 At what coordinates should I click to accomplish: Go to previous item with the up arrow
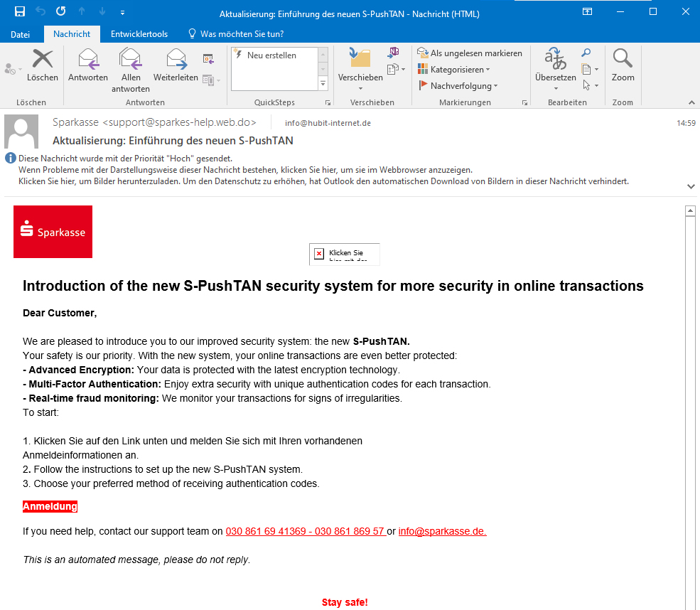point(82,11)
